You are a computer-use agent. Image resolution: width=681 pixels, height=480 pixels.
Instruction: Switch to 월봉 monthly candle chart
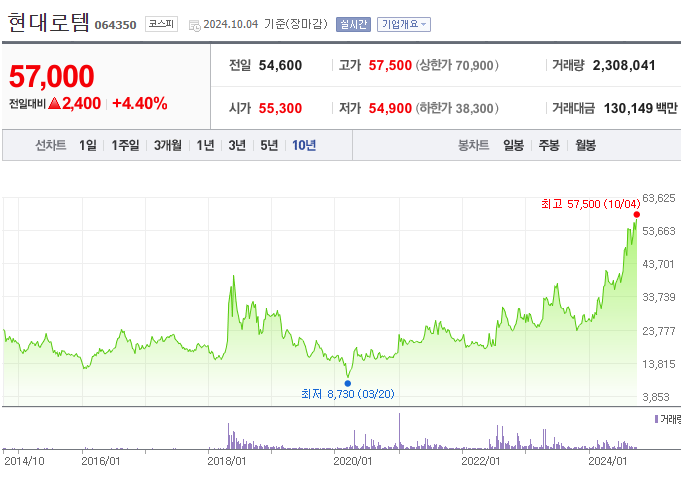point(585,145)
